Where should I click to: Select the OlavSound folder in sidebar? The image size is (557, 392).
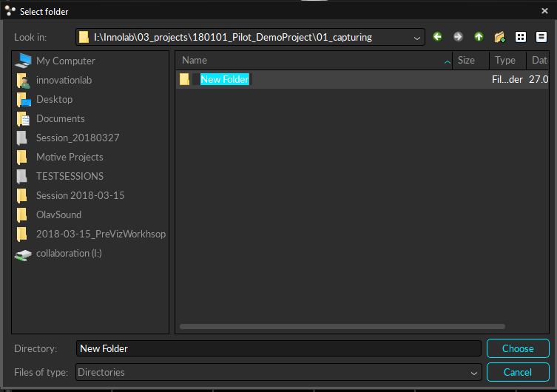tap(58, 214)
